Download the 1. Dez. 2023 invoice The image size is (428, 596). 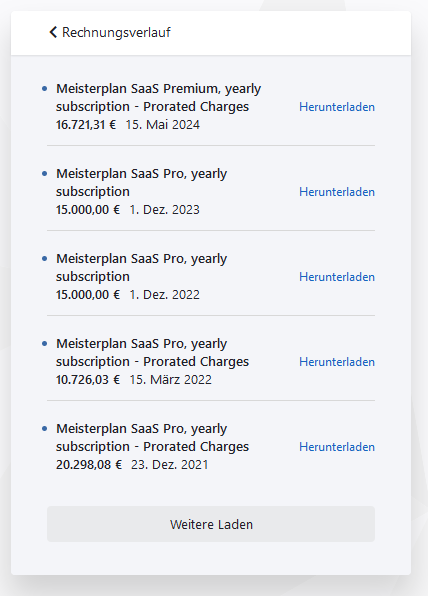pos(337,192)
